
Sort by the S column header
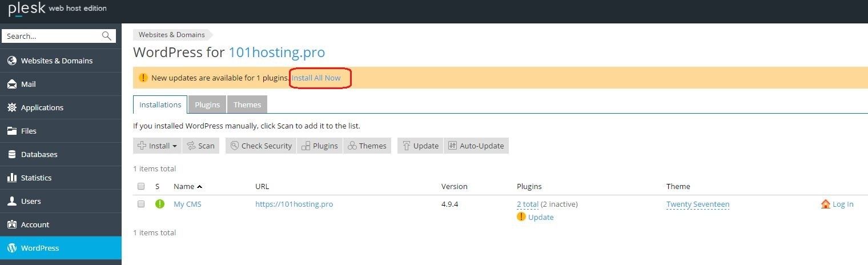pos(157,186)
